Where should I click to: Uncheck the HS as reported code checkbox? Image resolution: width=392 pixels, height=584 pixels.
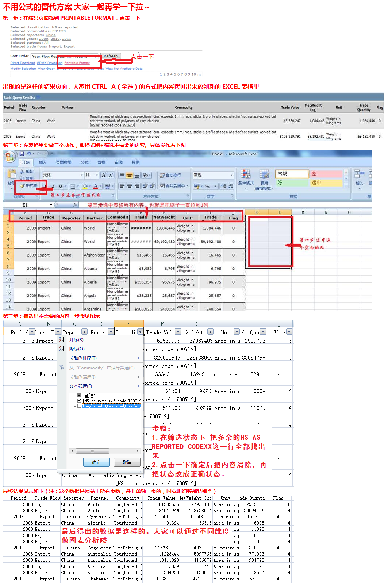80,401
